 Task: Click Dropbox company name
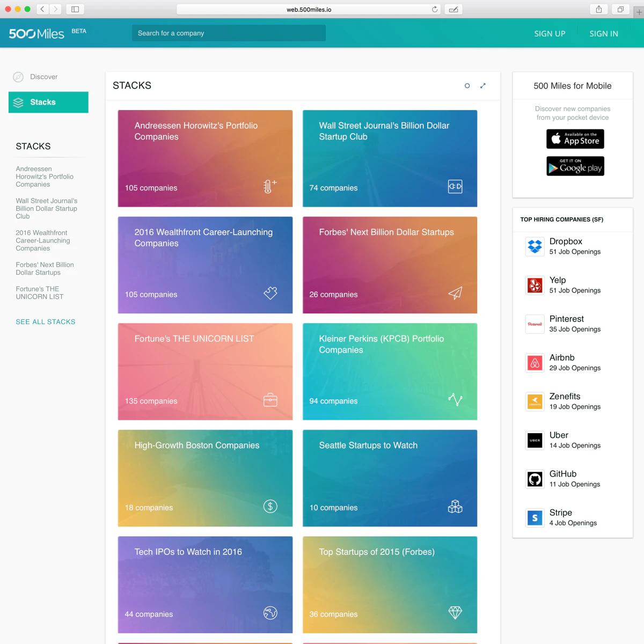point(566,241)
